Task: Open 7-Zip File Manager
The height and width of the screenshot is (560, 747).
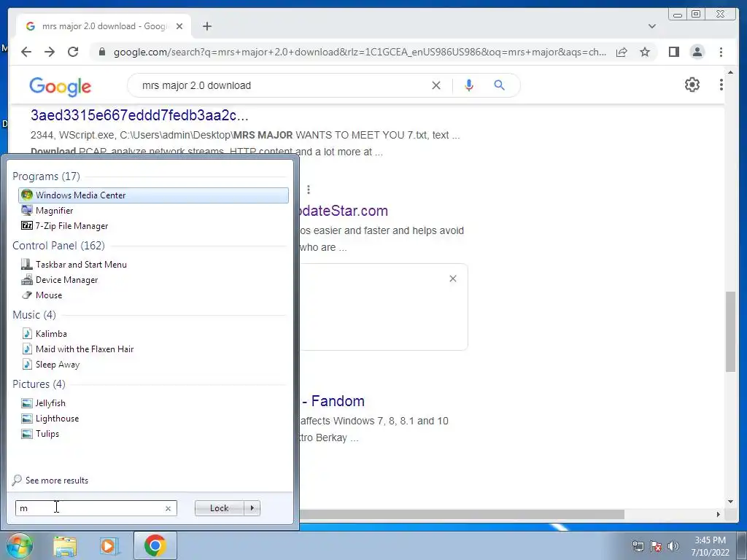Action: [71, 226]
